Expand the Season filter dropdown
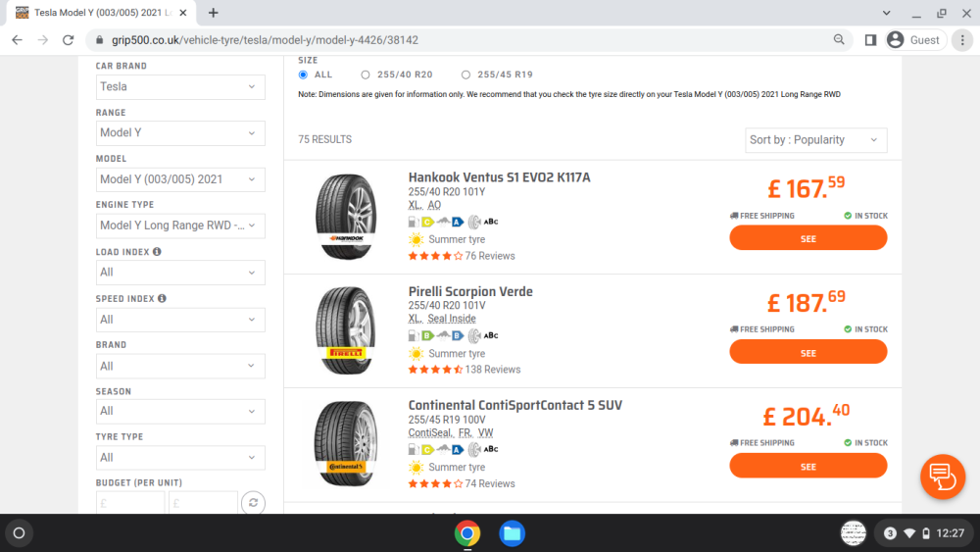980x552 pixels. [x=180, y=412]
